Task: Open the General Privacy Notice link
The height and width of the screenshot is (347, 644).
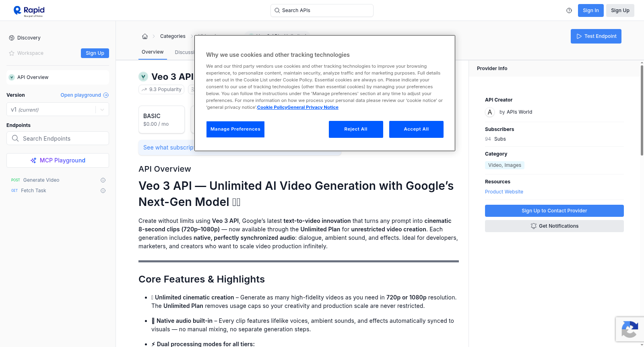Action: click(313, 107)
